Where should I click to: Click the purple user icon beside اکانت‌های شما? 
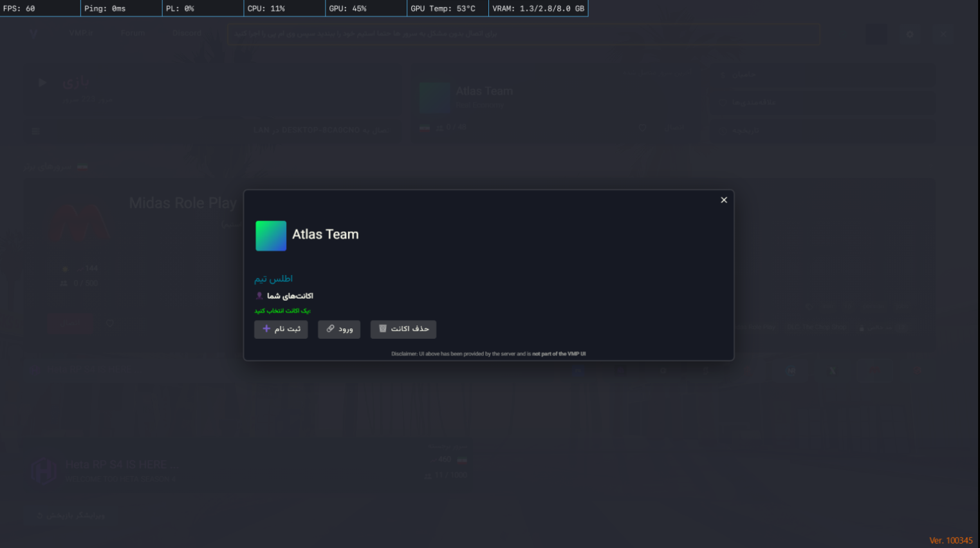pyautogui.click(x=259, y=296)
